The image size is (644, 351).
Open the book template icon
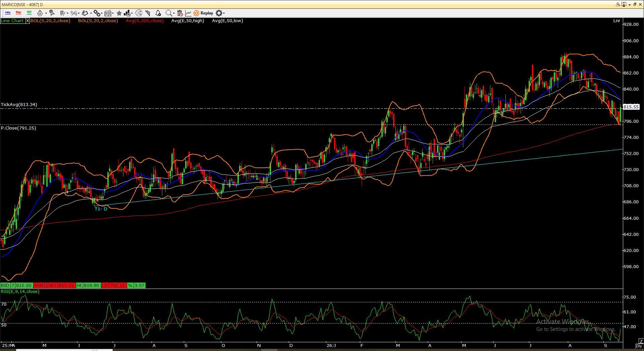pyautogui.click(x=108, y=13)
